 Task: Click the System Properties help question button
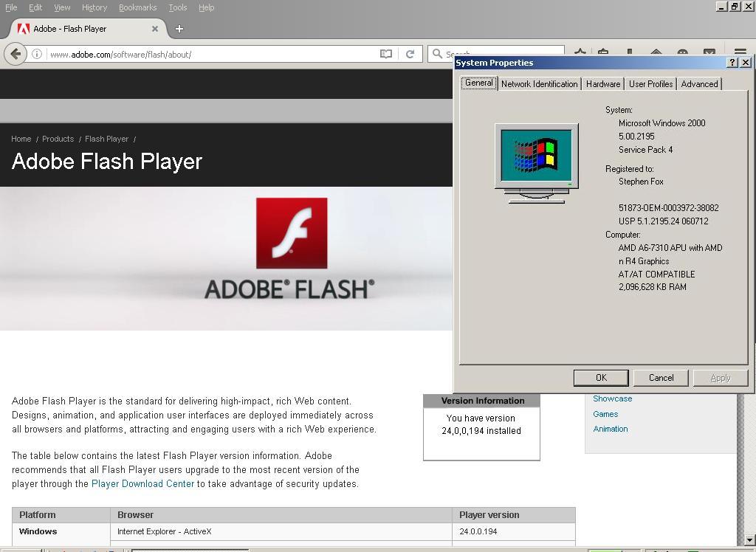tap(732, 63)
